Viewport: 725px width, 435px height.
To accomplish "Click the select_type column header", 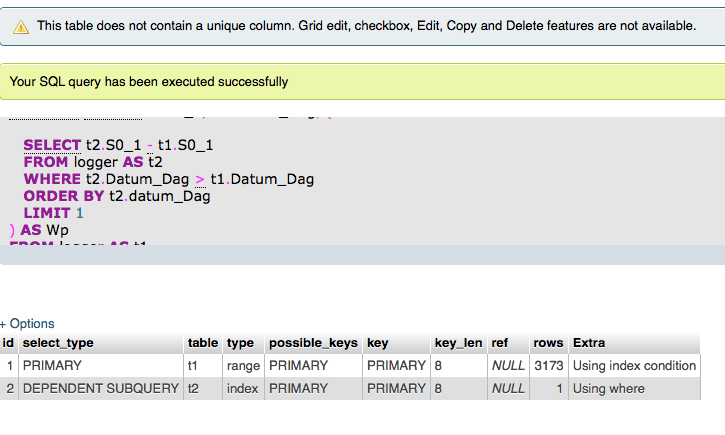I will 58,343.
